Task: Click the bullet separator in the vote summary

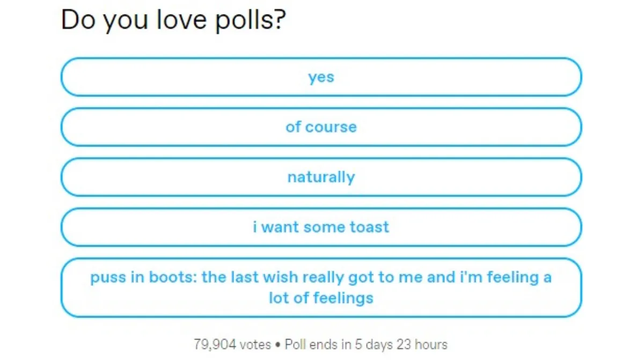Action: [x=278, y=345]
